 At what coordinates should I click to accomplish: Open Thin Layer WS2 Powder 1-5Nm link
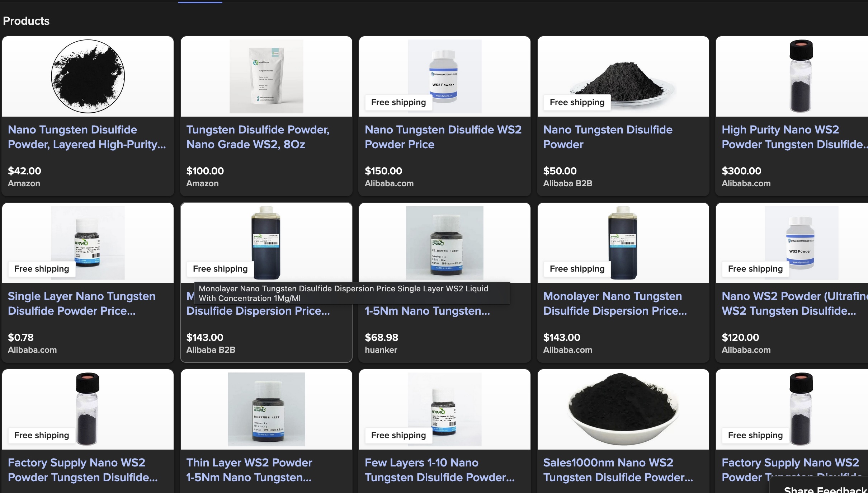pyautogui.click(x=249, y=470)
